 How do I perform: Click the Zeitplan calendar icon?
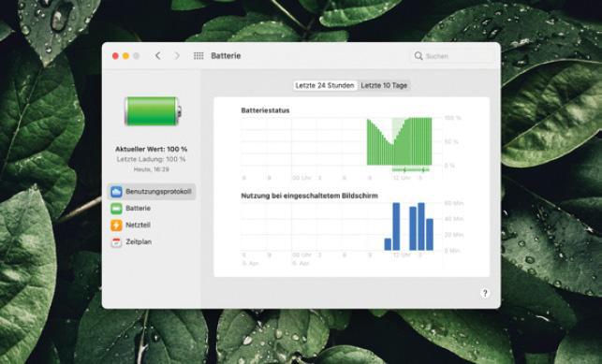pyautogui.click(x=116, y=242)
